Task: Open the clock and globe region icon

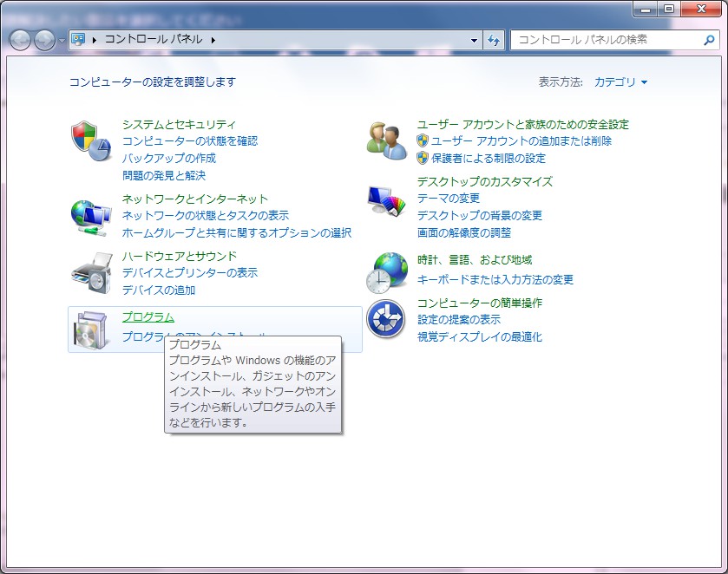Action: (387, 273)
